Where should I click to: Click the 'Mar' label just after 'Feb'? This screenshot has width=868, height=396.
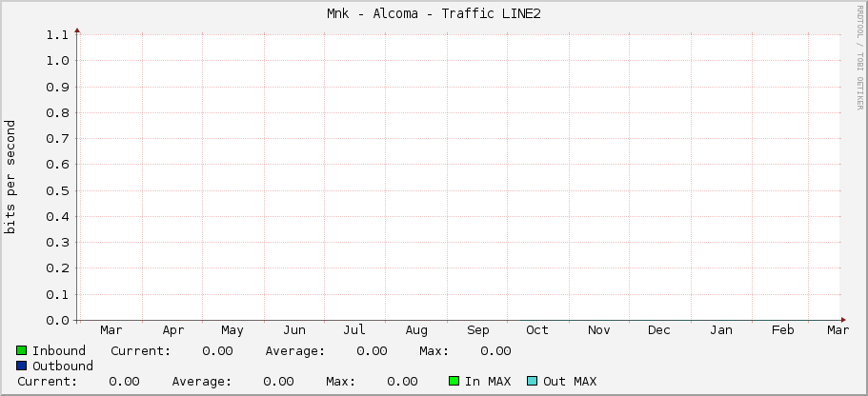tap(838, 330)
